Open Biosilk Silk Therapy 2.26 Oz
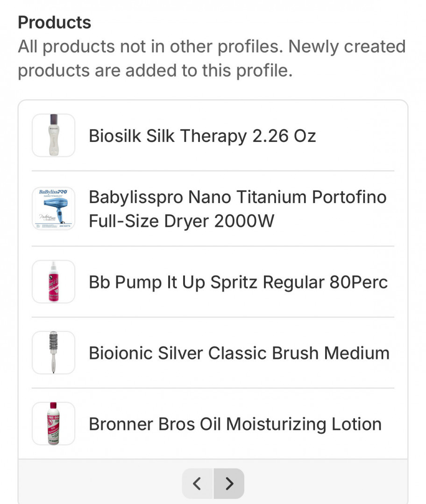 pos(202,136)
